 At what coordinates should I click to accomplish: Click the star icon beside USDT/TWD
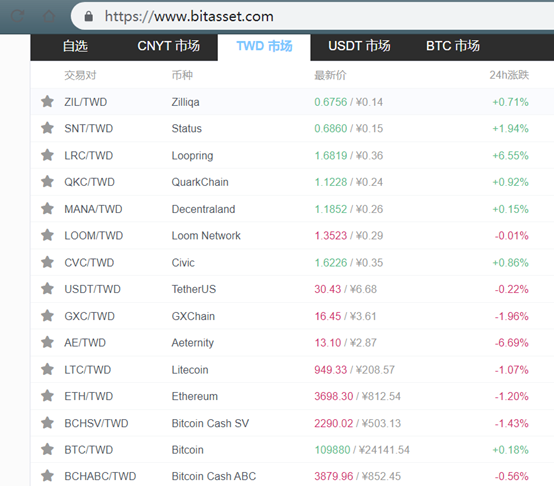click(x=47, y=289)
